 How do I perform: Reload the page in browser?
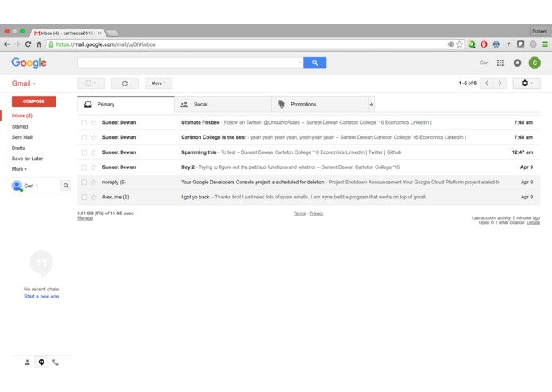pyautogui.click(x=28, y=44)
